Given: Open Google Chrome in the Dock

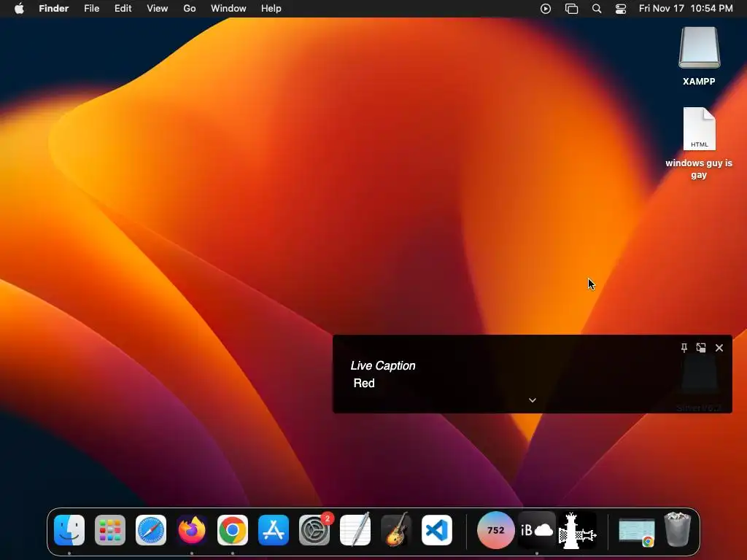Looking at the screenshot, I should [233, 530].
